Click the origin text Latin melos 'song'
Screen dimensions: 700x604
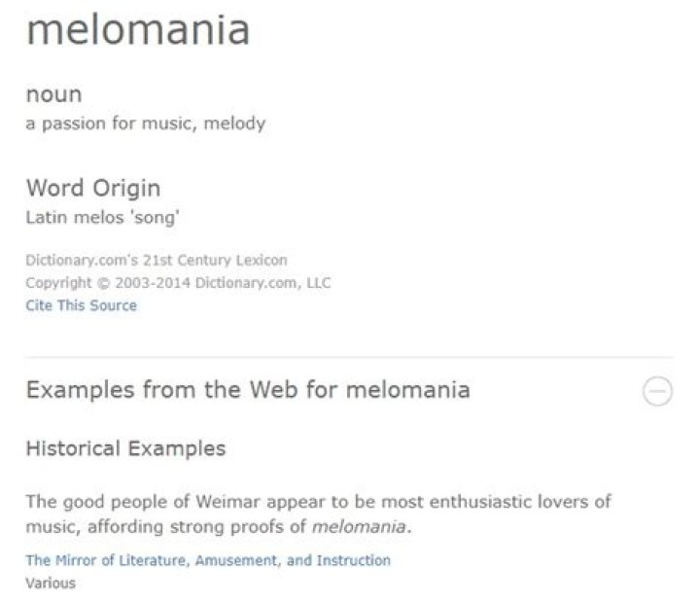tap(102, 217)
